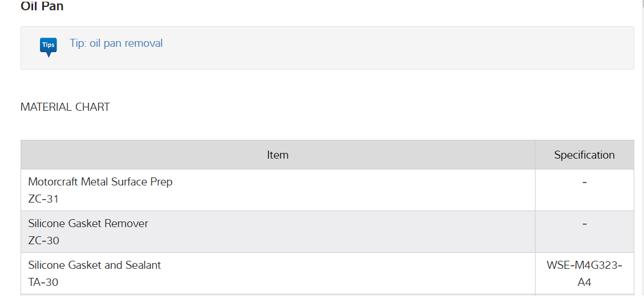The width and height of the screenshot is (644, 303).
Task: Click the word 'removal' in the tip link
Action: pyautogui.click(x=144, y=43)
